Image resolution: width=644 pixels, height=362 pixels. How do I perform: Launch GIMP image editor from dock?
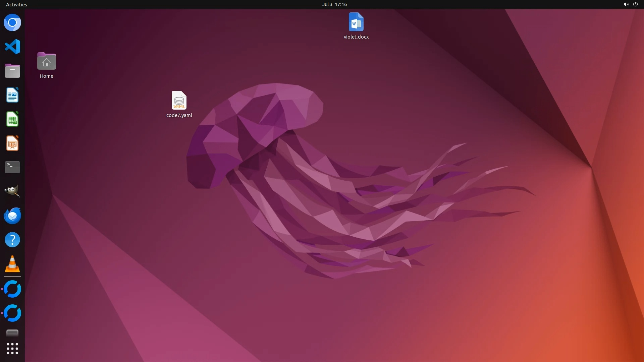tap(12, 191)
